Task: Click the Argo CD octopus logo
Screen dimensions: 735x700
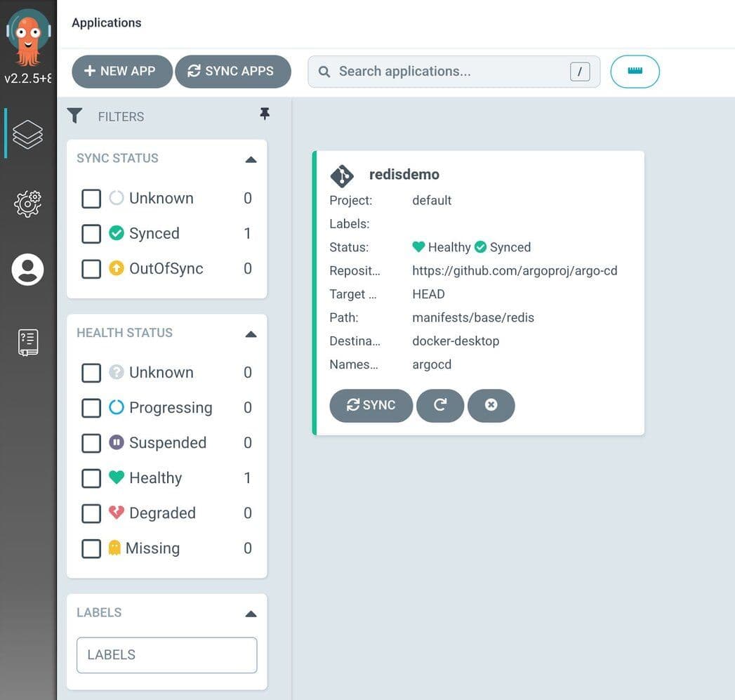Action: (x=28, y=37)
